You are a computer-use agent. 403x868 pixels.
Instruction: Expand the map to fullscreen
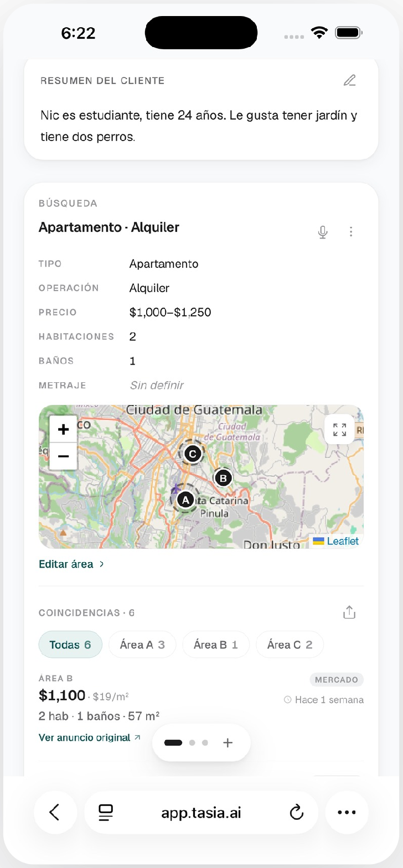pos(339,429)
